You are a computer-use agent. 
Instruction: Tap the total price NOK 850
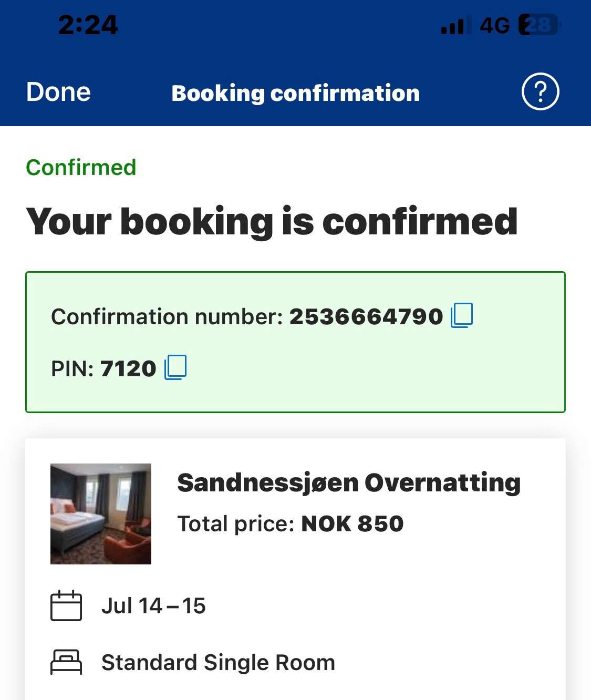[x=352, y=523]
